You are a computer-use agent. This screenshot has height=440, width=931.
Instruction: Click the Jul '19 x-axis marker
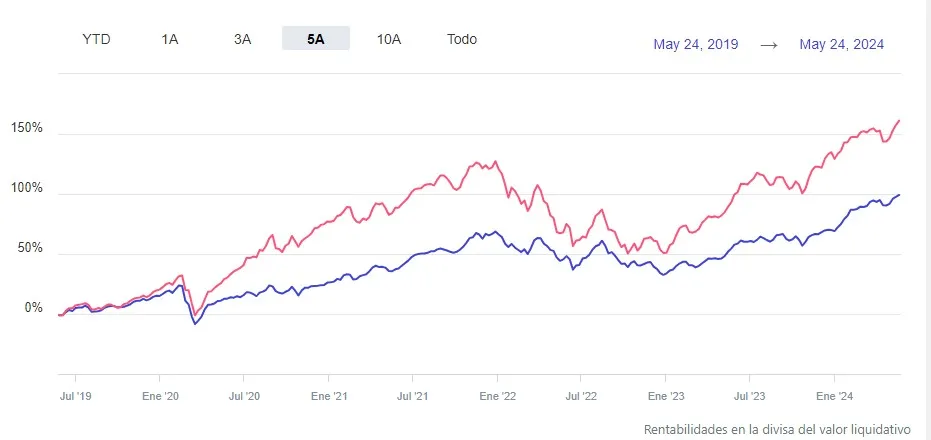(x=76, y=396)
